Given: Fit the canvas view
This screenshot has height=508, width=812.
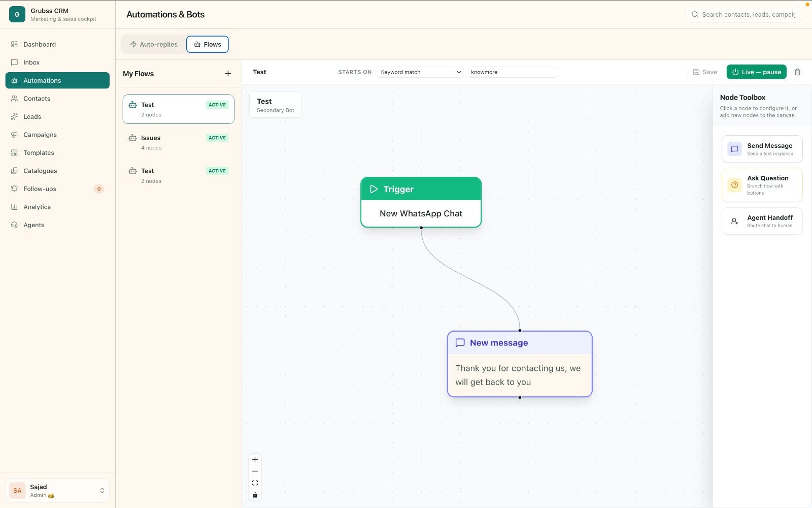Looking at the screenshot, I should pos(255,483).
